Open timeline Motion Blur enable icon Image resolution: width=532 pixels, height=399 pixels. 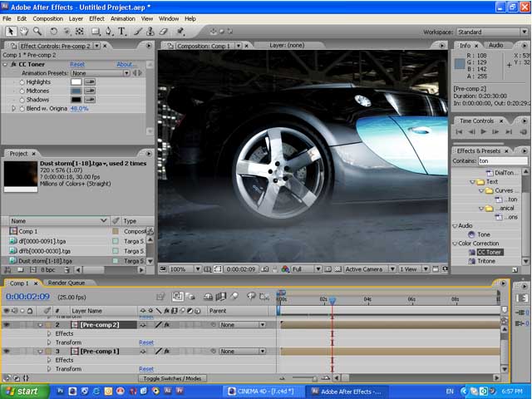(x=234, y=297)
